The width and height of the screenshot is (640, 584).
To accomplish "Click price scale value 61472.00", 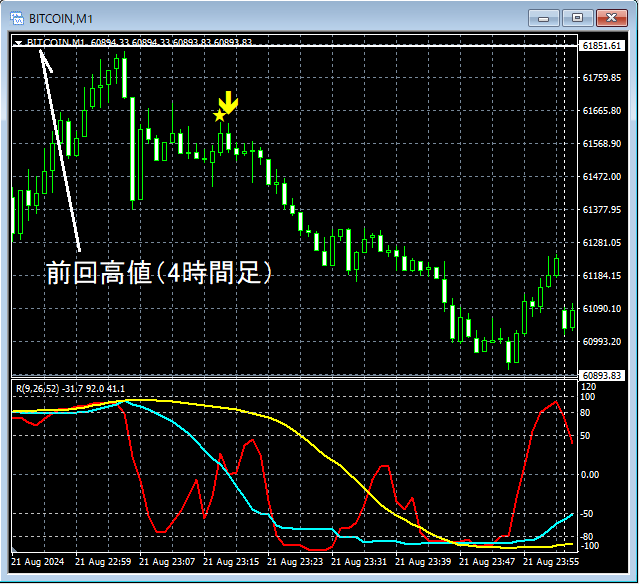I will coord(602,177).
